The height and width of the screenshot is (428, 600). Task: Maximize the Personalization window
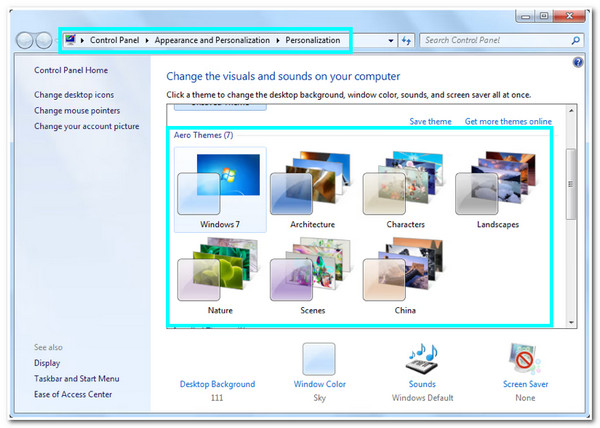tap(544, 16)
